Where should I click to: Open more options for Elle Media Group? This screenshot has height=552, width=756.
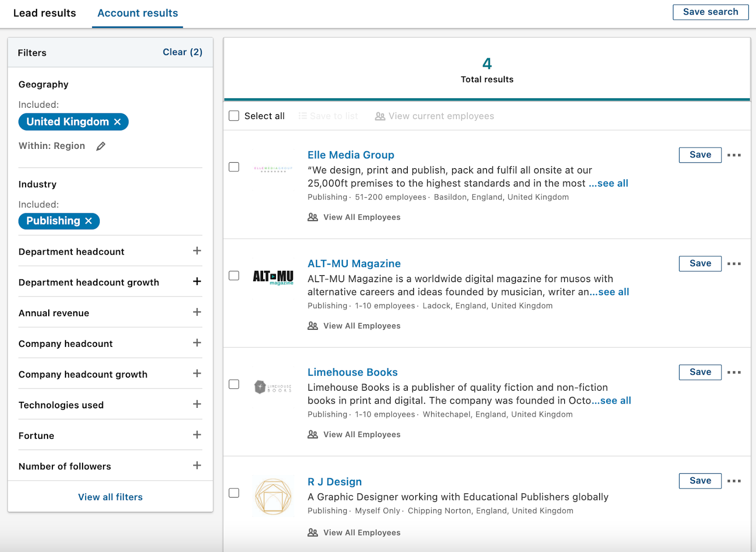coord(734,155)
